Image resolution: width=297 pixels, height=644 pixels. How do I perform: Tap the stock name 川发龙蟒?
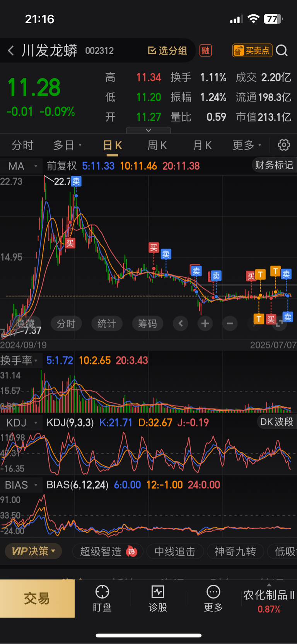(49, 50)
